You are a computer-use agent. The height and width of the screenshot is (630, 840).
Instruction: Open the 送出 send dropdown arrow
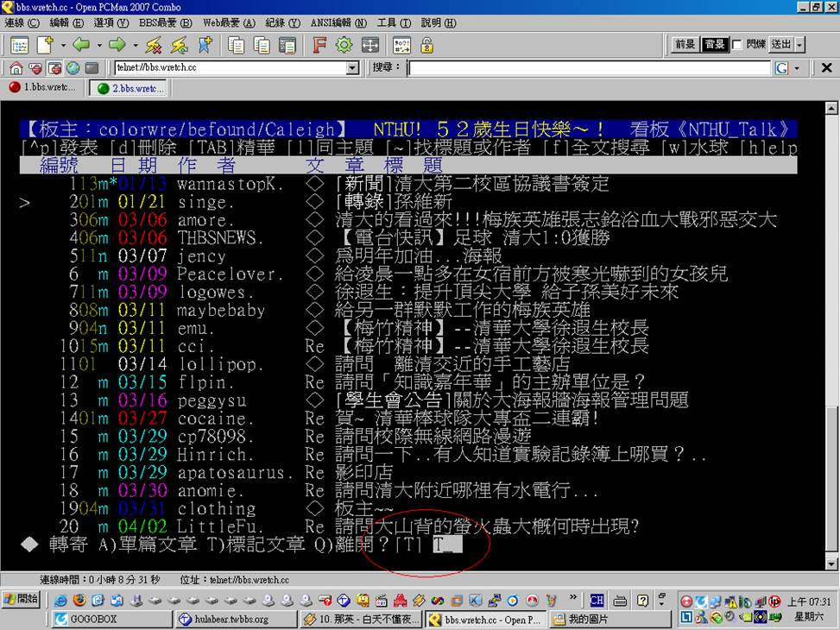click(x=799, y=45)
